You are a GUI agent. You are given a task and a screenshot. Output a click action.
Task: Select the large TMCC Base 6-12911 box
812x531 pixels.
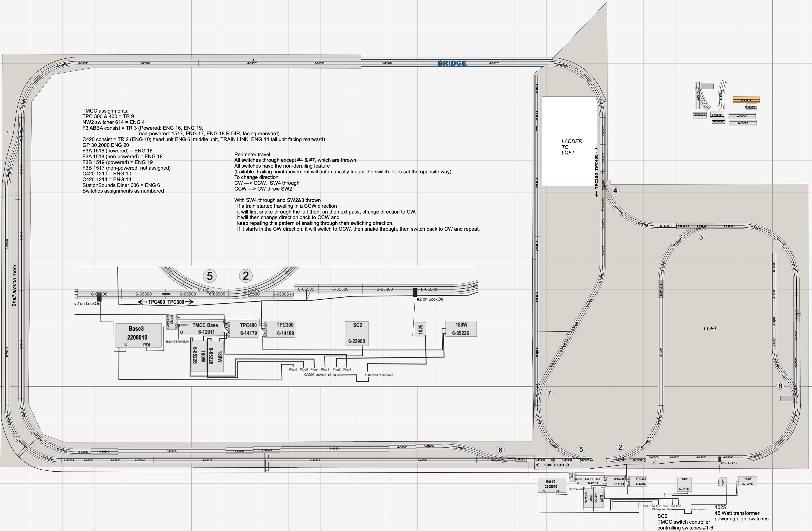tap(205, 329)
